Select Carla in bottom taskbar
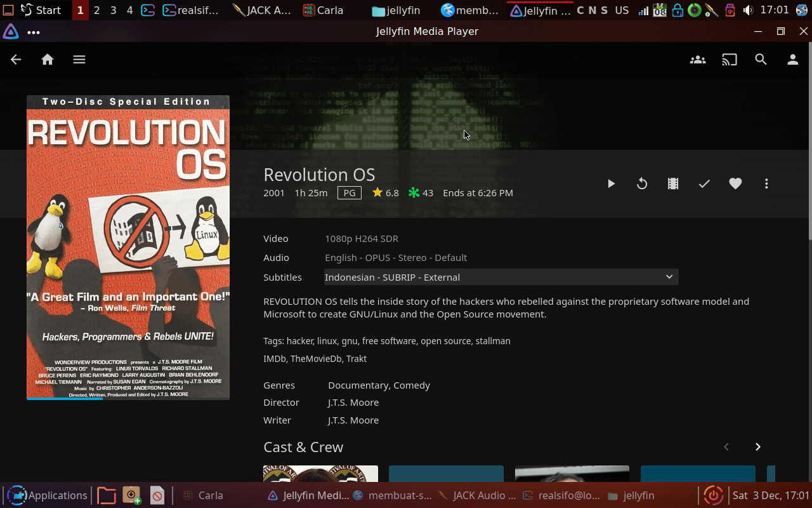812x508 pixels. point(203,495)
